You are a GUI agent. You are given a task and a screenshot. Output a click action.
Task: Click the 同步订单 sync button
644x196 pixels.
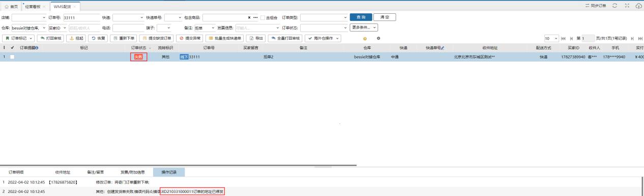coord(596,6)
